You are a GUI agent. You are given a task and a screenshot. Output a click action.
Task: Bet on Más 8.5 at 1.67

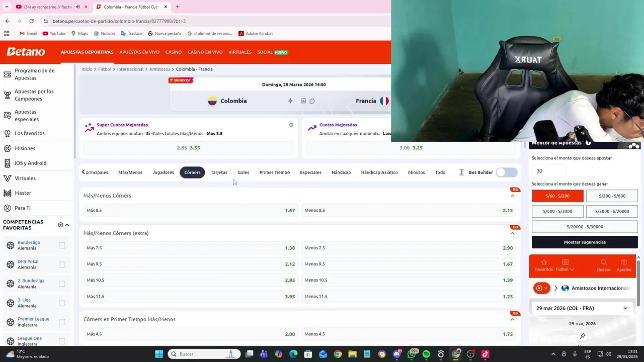coord(191,211)
